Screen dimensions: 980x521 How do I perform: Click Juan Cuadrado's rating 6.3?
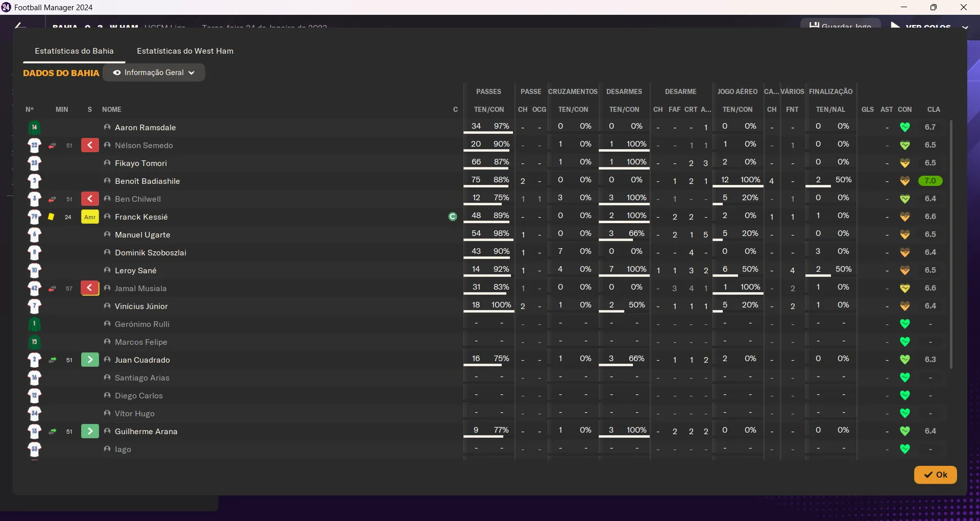[930, 360]
